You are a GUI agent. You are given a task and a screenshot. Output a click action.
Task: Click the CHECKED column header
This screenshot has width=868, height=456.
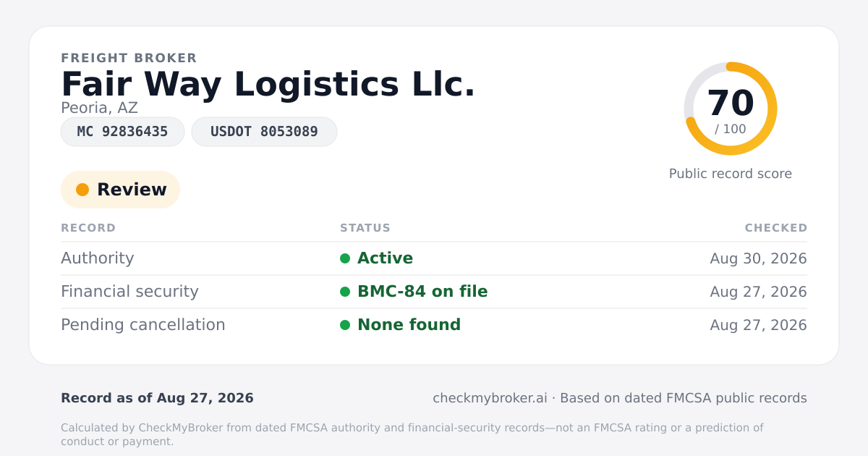(x=776, y=228)
